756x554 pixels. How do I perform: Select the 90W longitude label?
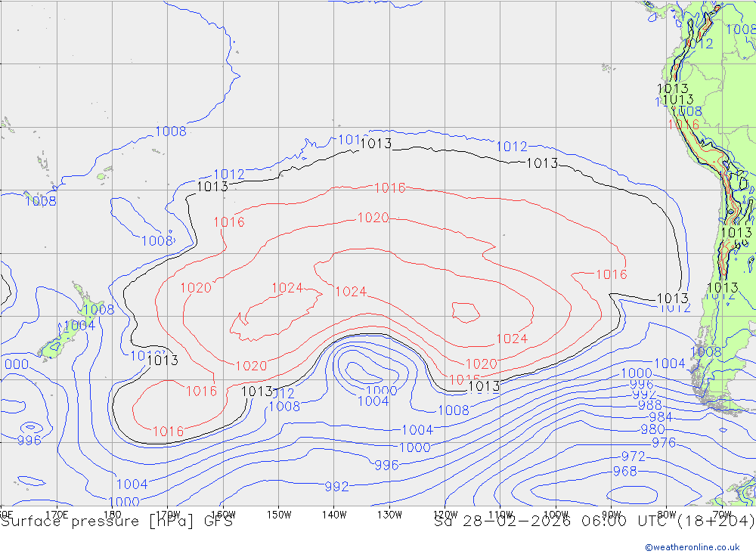(612, 515)
